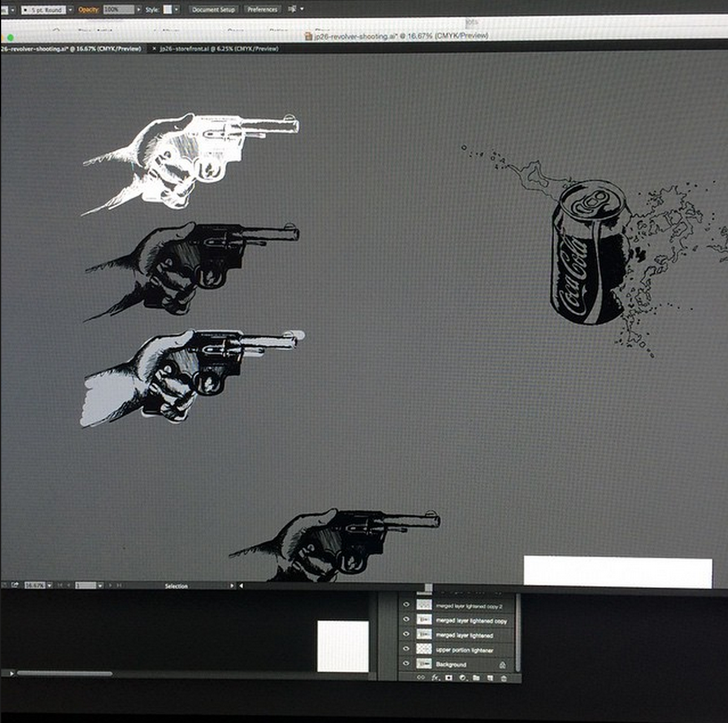This screenshot has width=728, height=723.
Task: Toggle visibility of "merged layer lightened" layer
Action: (x=406, y=635)
